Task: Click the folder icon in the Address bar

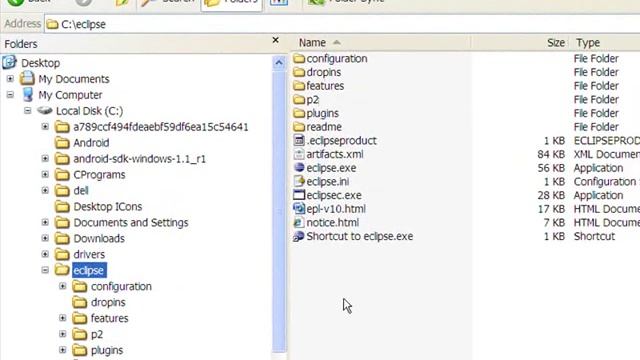Action: 52,24
